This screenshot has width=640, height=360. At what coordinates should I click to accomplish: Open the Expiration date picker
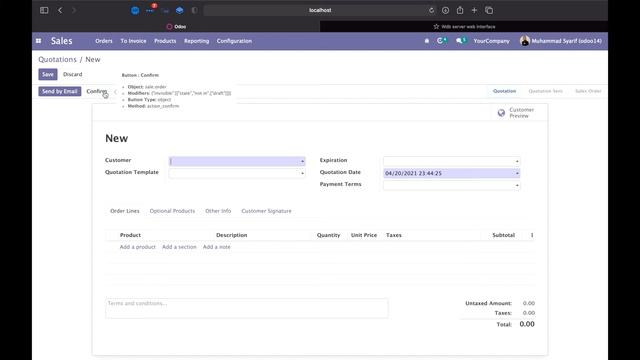[x=451, y=161]
